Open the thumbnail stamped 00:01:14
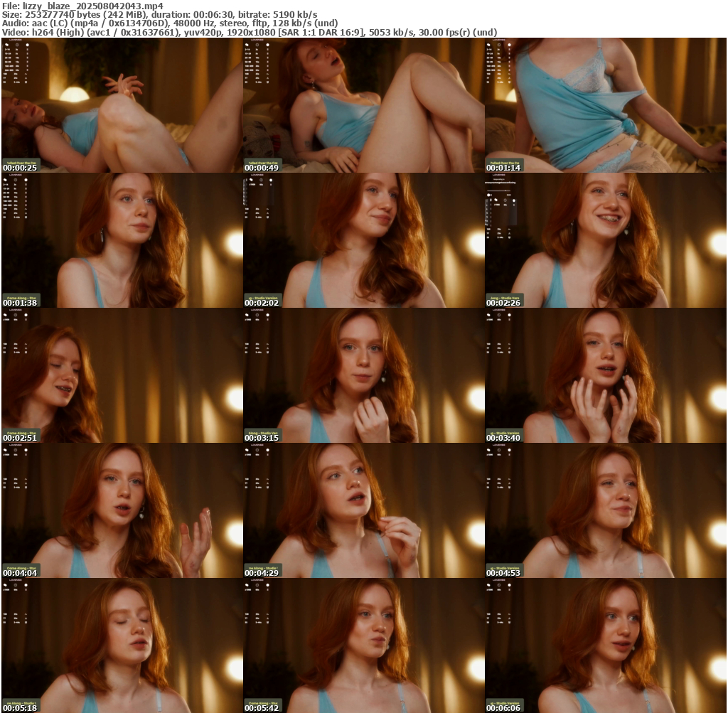728x713 pixels. pos(606,105)
